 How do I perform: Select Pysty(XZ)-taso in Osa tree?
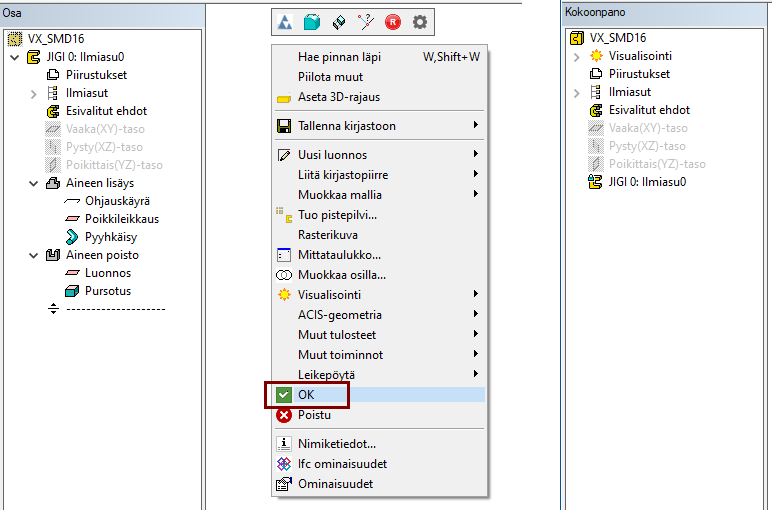click(104, 147)
